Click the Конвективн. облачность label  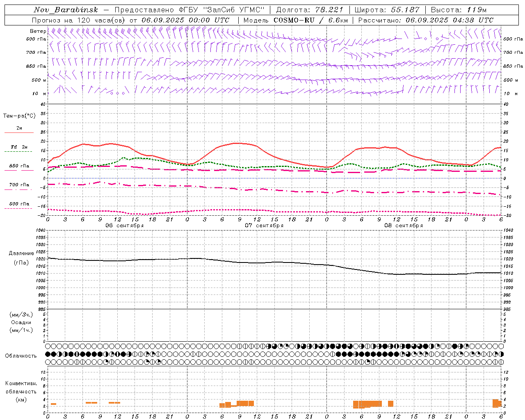coord(21,388)
